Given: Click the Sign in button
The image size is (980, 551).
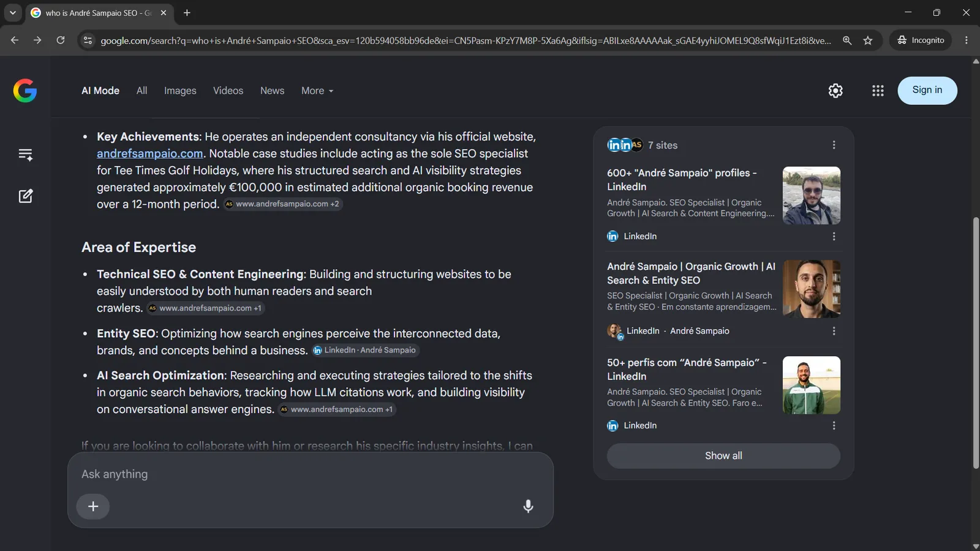Looking at the screenshot, I should pyautogui.click(x=927, y=90).
